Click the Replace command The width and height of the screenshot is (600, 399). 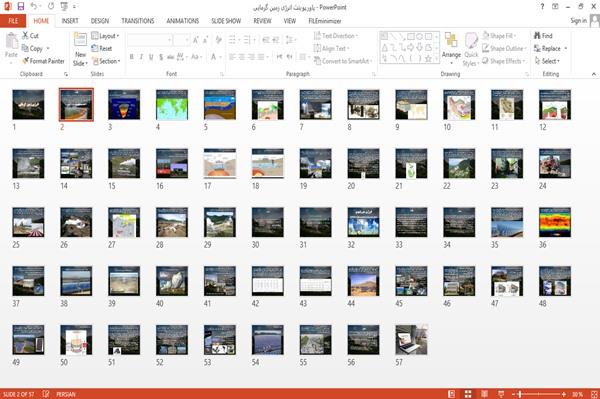pyautogui.click(x=548, y=48)
